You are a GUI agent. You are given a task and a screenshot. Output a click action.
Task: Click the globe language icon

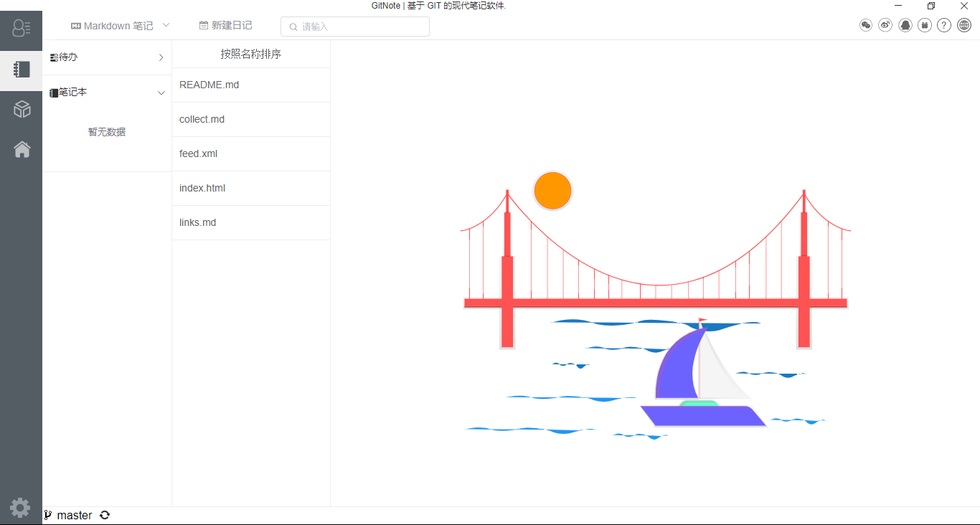964,25
